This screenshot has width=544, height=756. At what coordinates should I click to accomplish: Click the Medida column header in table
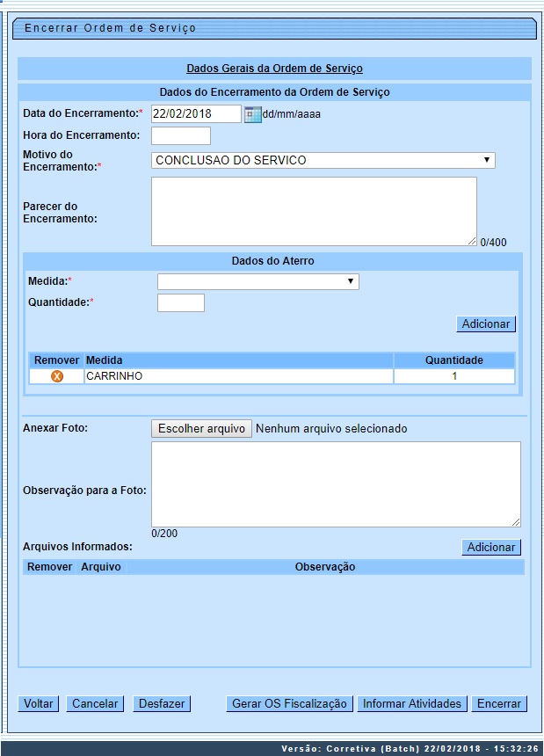(238, 360)
